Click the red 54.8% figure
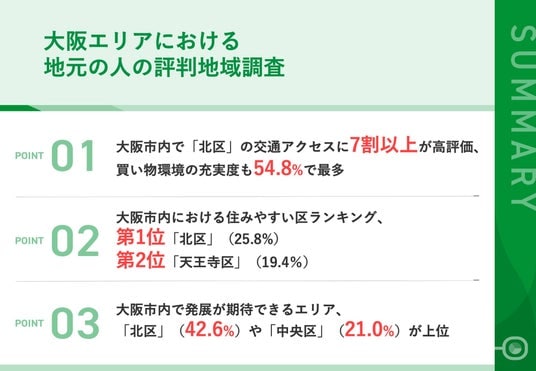 click(278, 169)
